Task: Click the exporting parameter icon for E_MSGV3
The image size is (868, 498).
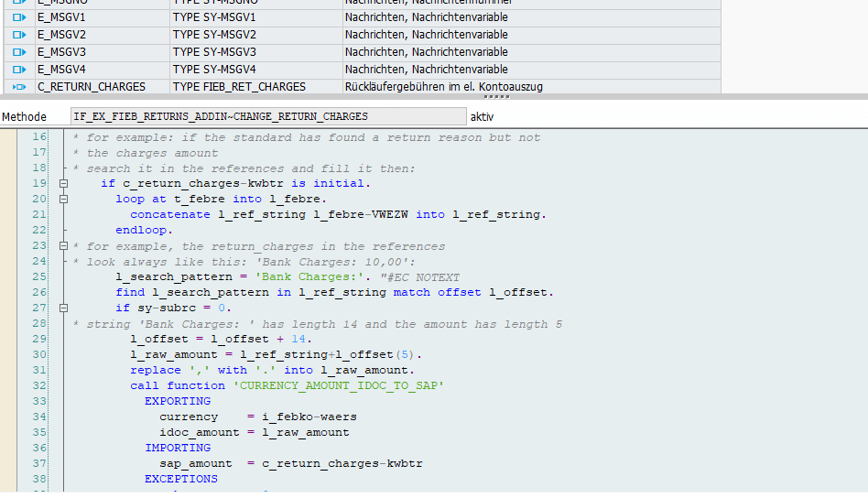Action: [18, 52]
